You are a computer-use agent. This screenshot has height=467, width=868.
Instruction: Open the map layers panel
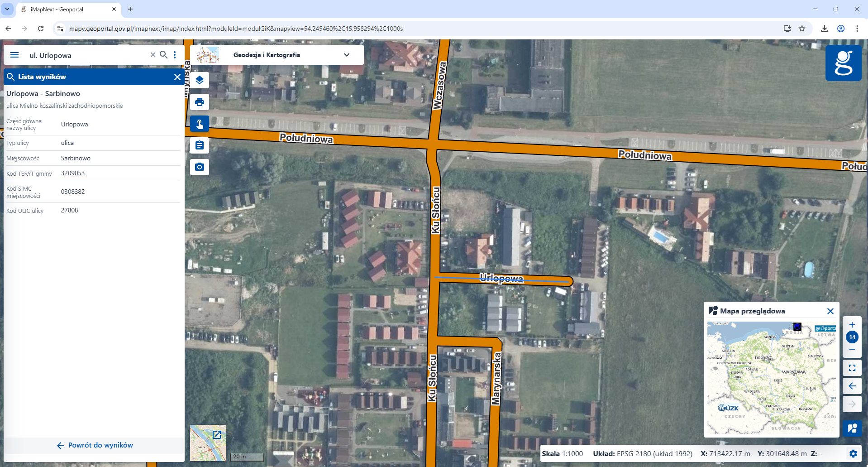199,80
